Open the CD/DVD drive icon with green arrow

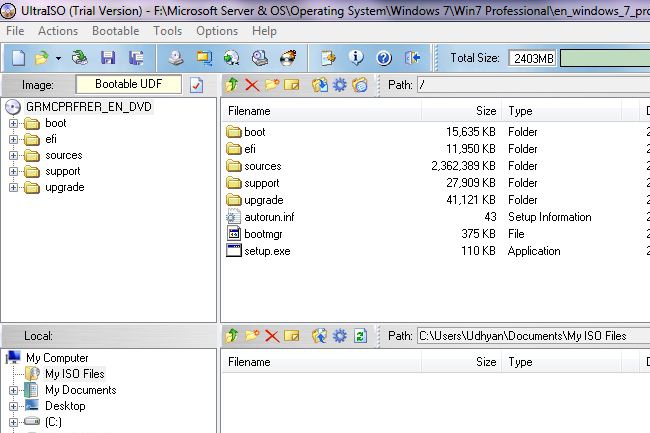click(x=80, y=58)
